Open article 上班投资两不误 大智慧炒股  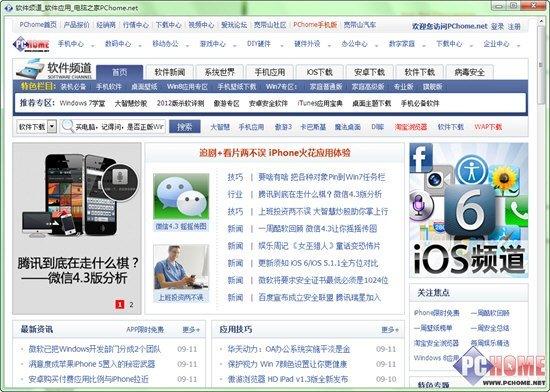323,211
